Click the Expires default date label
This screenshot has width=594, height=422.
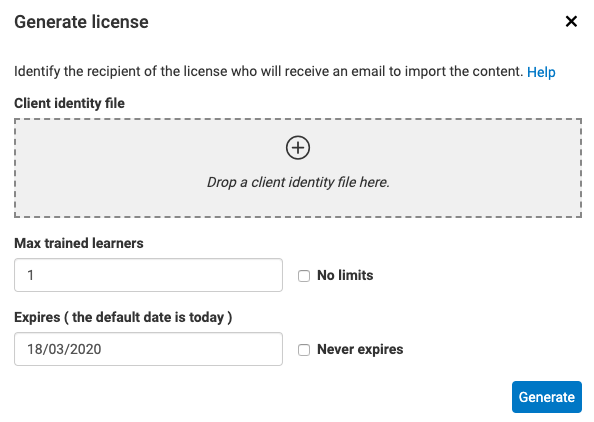[123, 317]
